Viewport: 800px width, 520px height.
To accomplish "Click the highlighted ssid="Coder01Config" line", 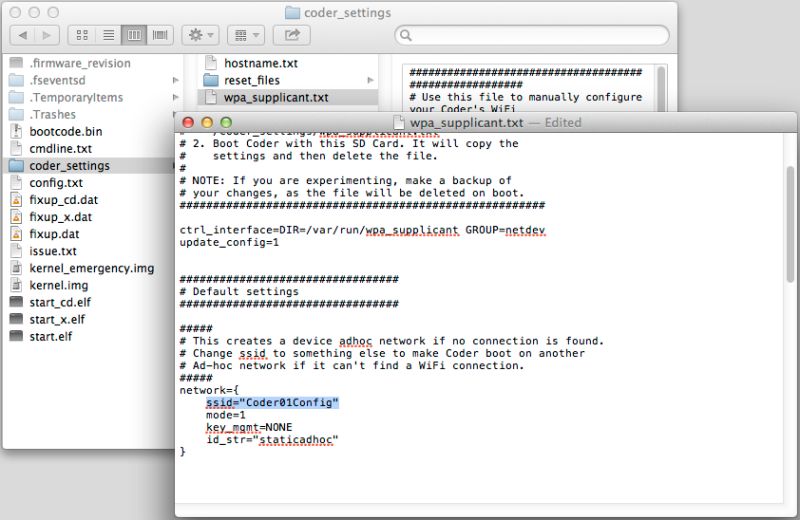I will pos(272,403).
